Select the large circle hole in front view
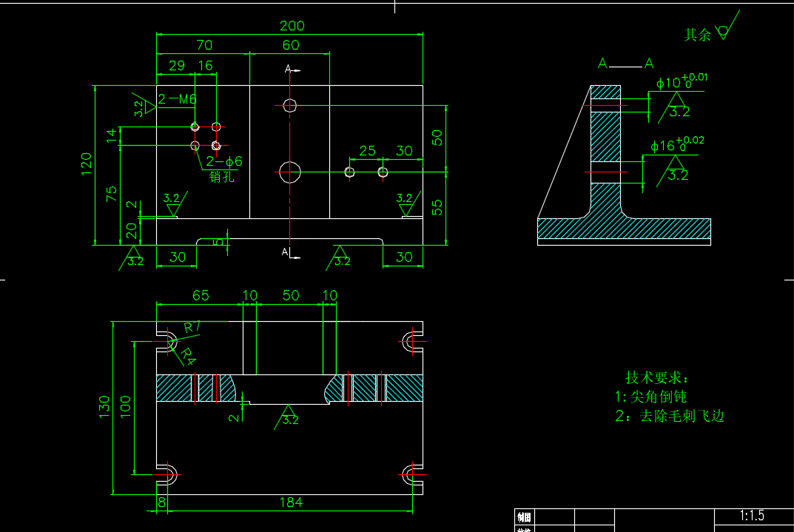 click(289, 172)
